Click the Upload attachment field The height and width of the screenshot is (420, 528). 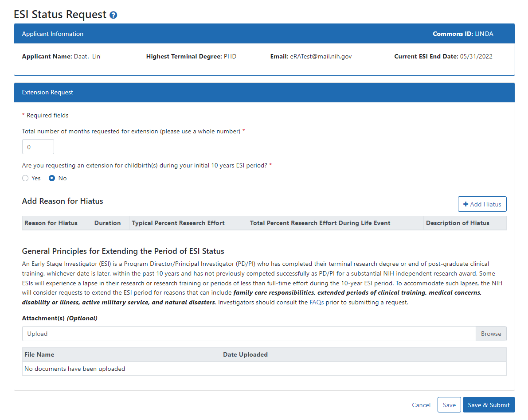coord(249,334)
